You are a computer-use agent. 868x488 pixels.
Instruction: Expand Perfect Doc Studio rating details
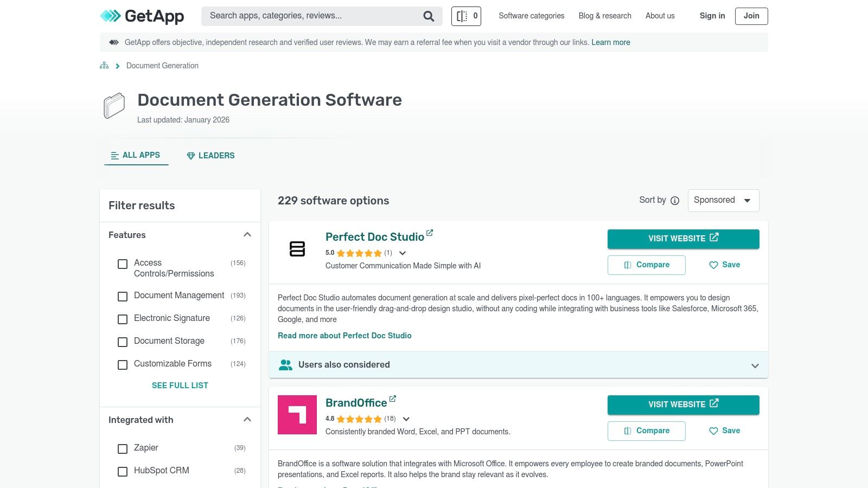[x=402, y=253]
